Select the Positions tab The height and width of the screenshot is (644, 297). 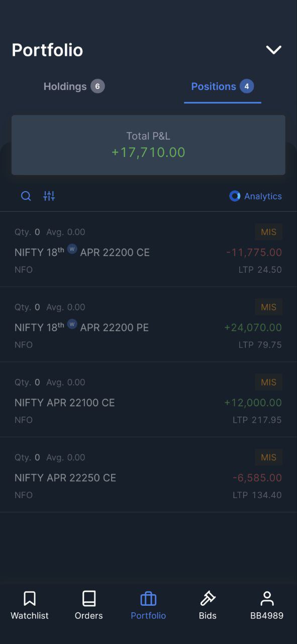(223, 87)
